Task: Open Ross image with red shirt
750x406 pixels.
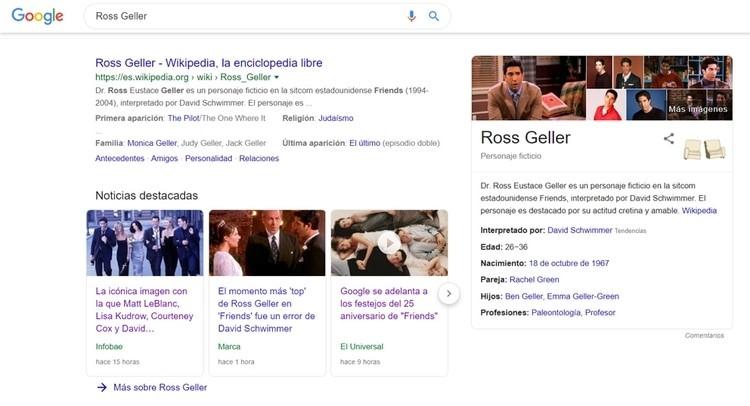Action: (x=606, y=105)
